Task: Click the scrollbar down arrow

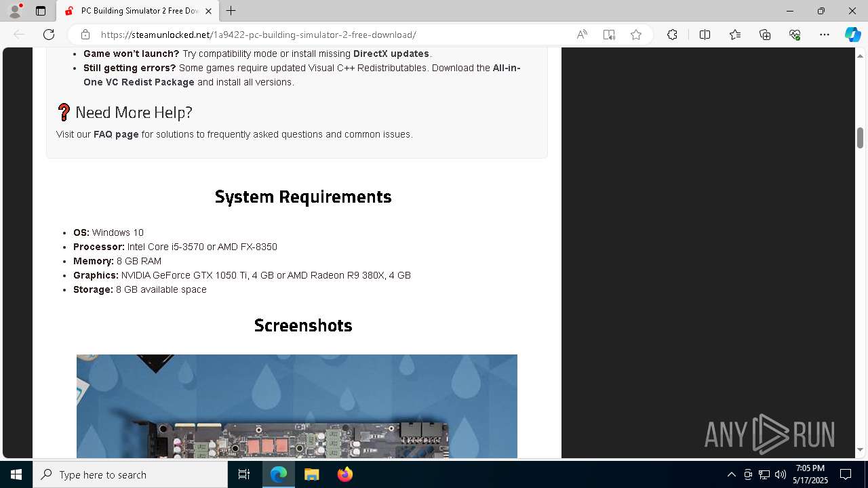Action: [x=860, y=450]
